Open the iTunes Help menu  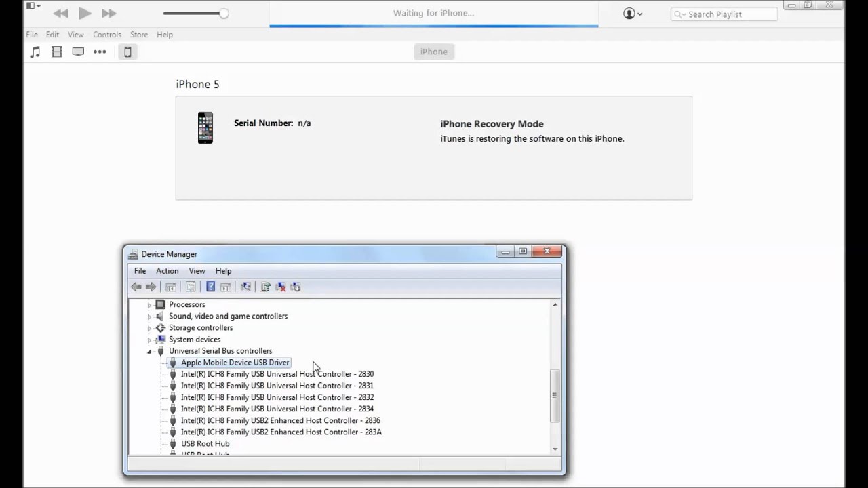click(165, 35)
